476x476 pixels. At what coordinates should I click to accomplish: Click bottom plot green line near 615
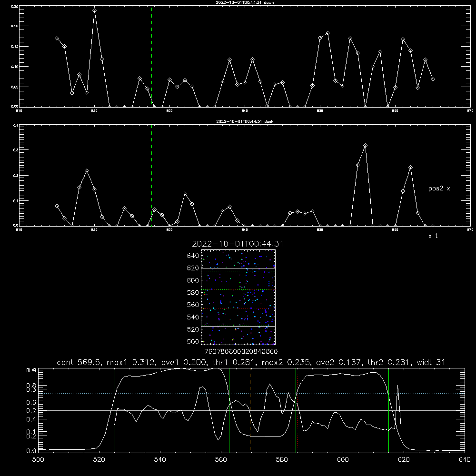tap(388, 410)
